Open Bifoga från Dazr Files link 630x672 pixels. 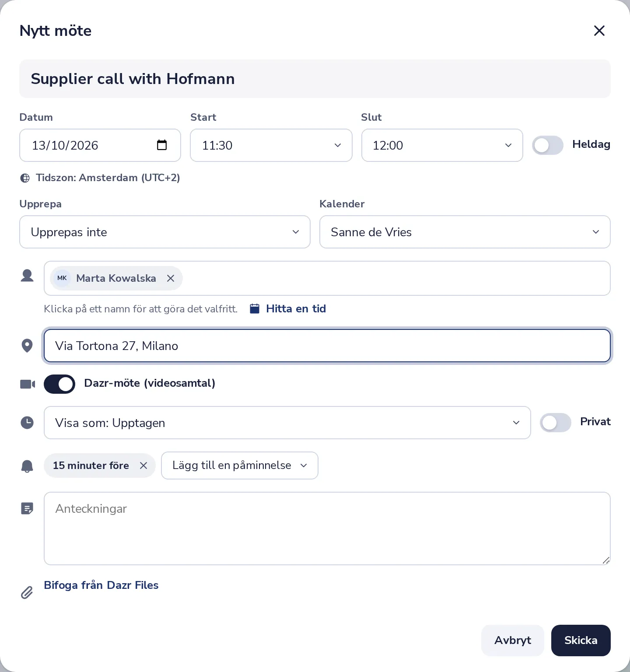[101, 585]
